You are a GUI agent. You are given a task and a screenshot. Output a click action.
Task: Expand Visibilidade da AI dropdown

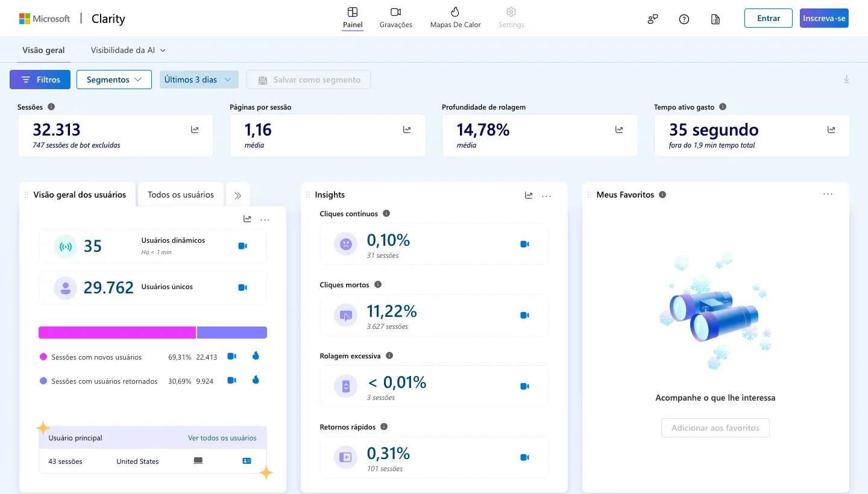point(128,51)
